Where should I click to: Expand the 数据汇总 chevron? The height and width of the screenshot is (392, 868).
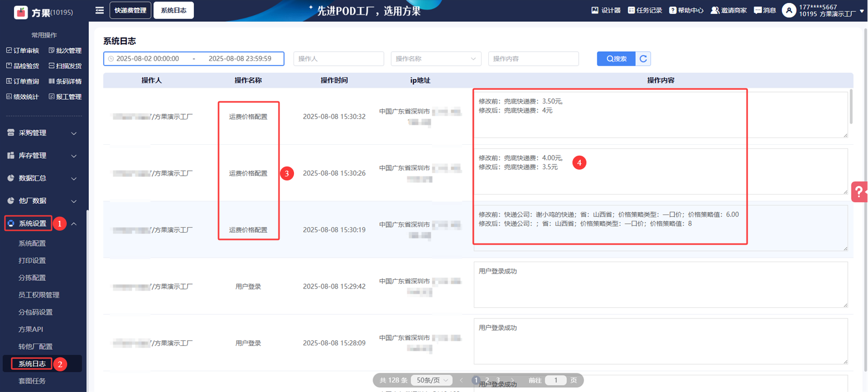pos(74,179)
